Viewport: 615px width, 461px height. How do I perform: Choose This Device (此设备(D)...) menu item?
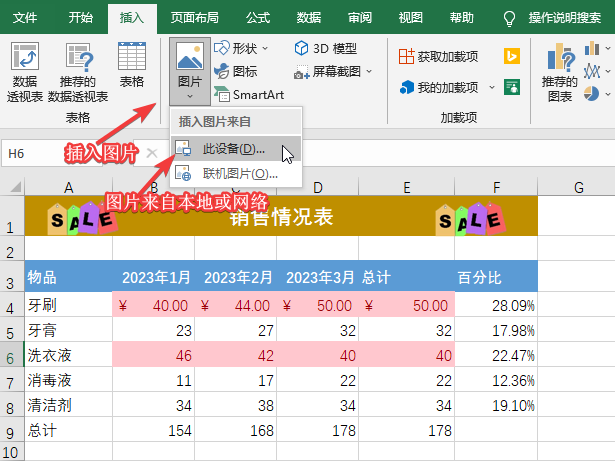[236, 149]
